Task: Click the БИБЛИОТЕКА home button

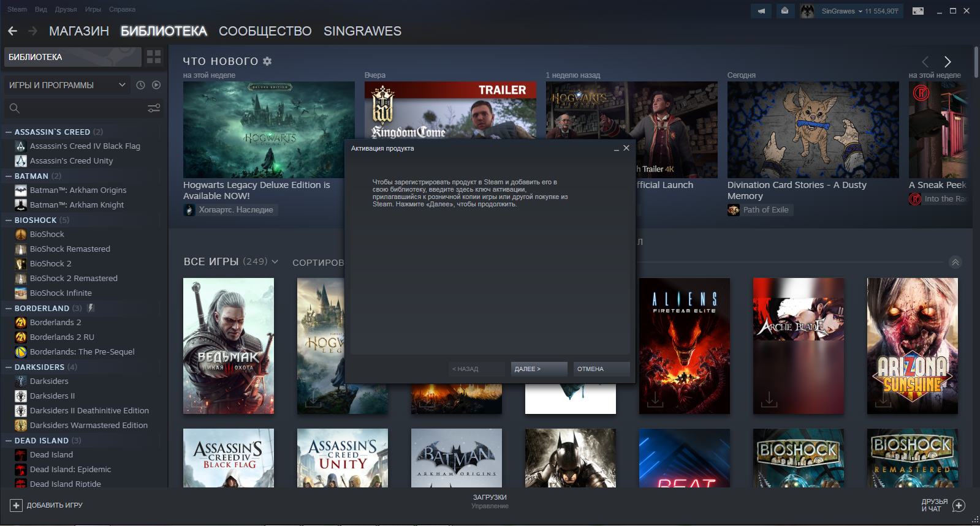Action: point(73,57)
